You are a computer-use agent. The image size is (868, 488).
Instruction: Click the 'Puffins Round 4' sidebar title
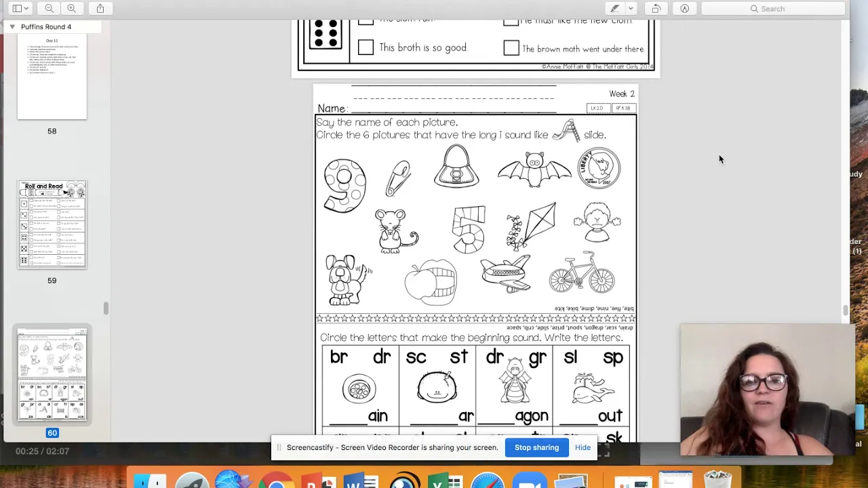tap(46, 26)
